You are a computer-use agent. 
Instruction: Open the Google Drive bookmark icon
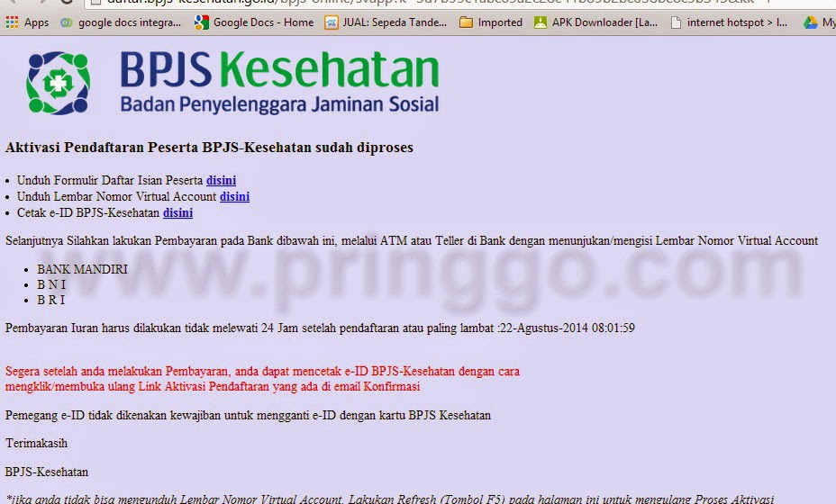[x=811, y=22]
